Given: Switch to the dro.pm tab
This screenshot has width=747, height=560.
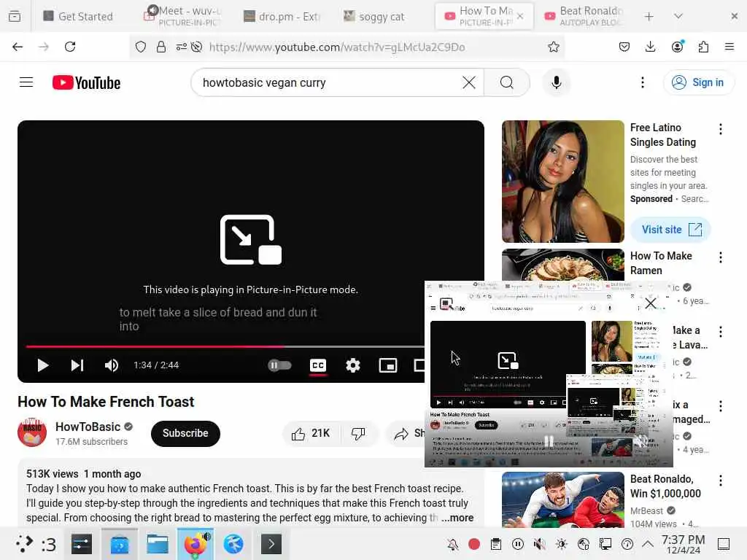Looking at the screenshot, I should (x=282, y=16).
